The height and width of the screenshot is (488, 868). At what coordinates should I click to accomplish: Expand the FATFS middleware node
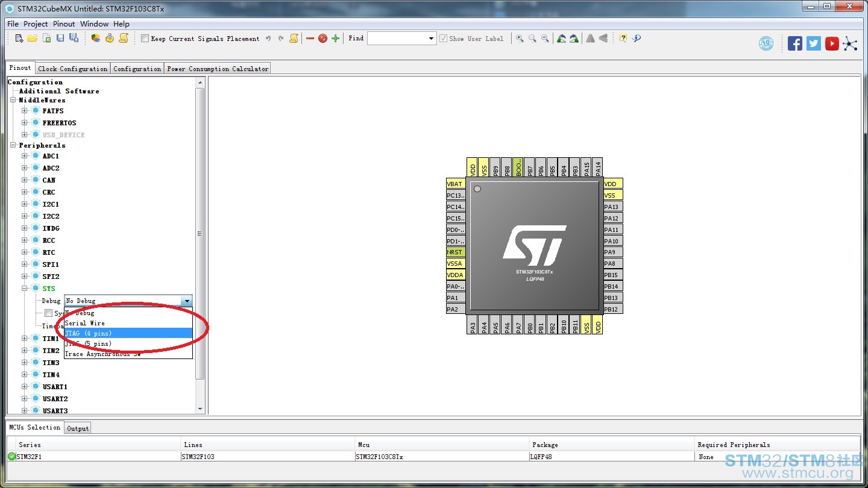[25, 111]
